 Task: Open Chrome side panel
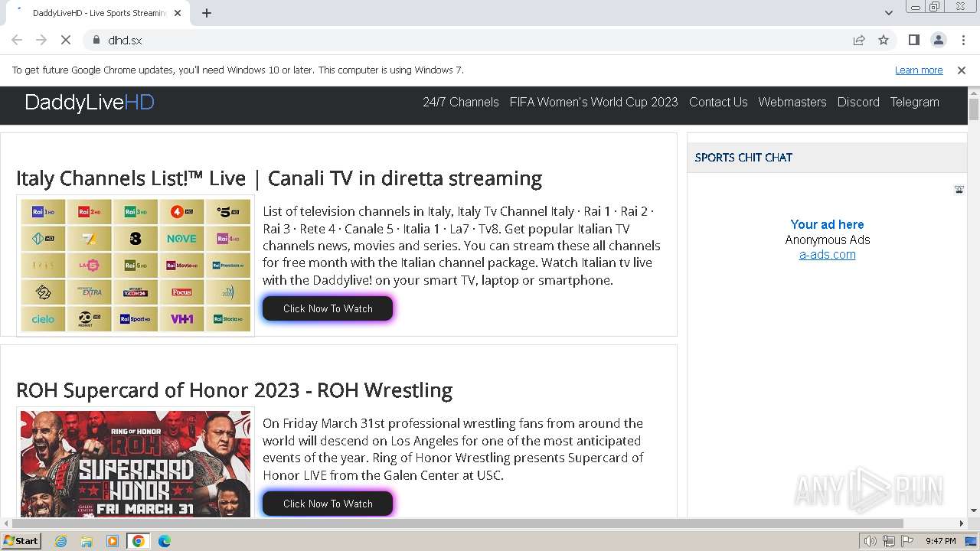pyautogui.click(x=913, y=40)
